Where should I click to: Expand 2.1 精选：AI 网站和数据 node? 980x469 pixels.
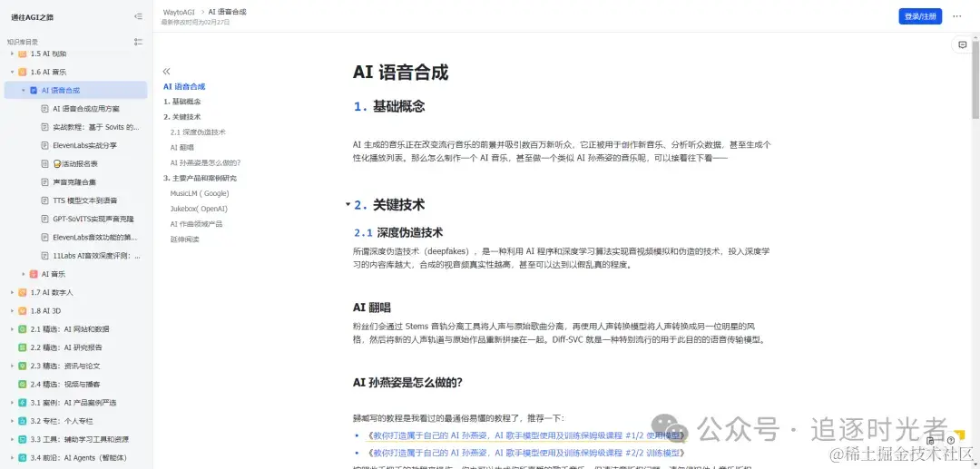[12, 329]
